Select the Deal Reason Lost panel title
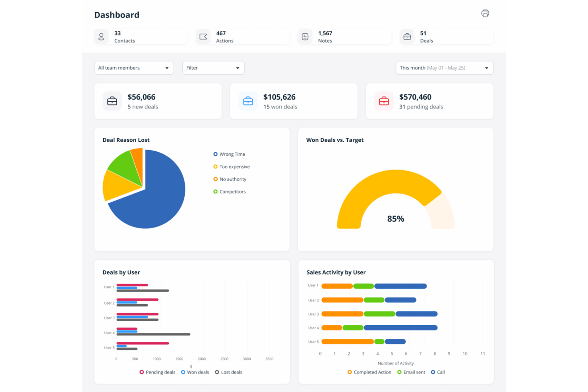Viewport: 588px width, 392px height. tap(126, 140)
